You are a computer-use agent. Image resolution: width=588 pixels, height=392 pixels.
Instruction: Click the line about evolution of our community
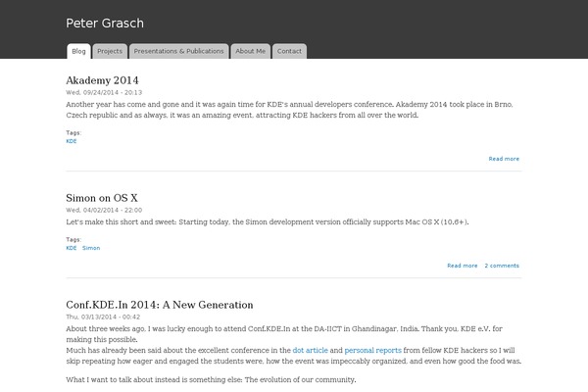211,379
